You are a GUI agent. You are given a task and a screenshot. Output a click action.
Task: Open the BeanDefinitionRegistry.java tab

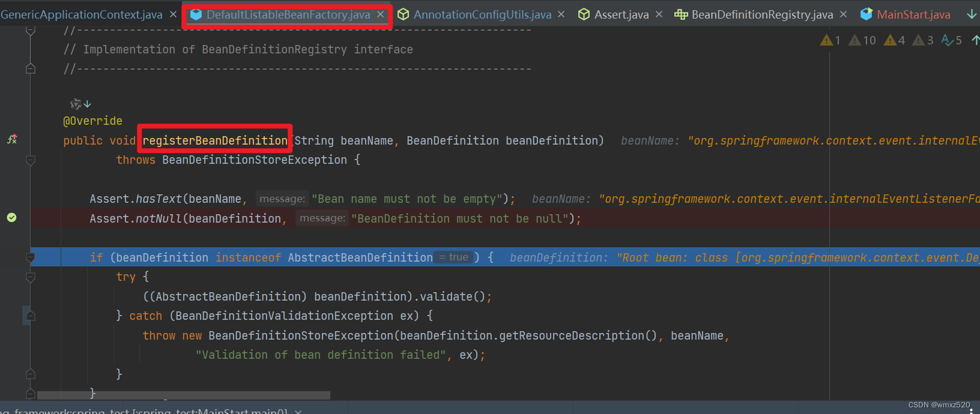(x=762, y=14)
